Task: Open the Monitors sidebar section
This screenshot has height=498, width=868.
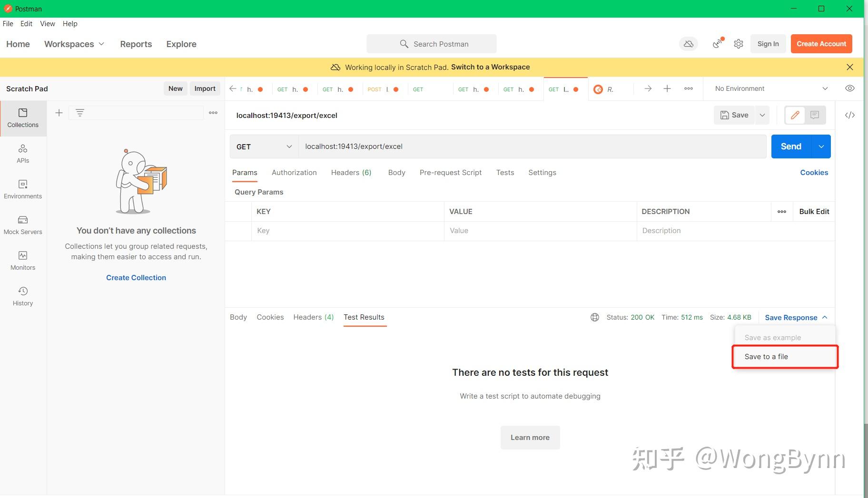Action: point(23,261)
